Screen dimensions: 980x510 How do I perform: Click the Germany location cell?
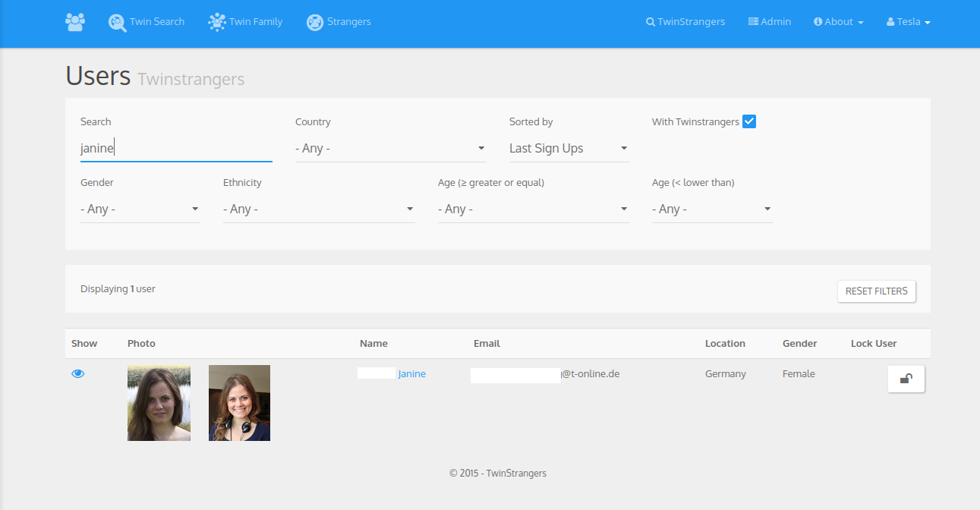point(726,374)
